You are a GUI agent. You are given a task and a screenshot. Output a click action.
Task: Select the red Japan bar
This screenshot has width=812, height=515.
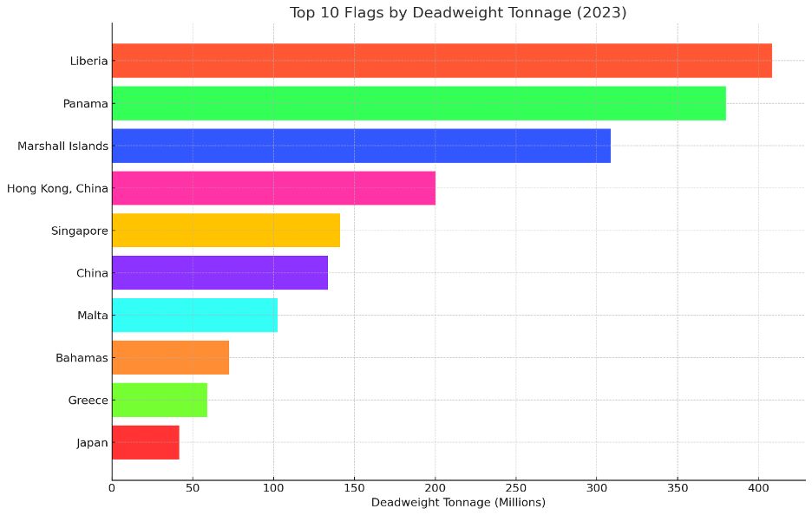point(146,443)
